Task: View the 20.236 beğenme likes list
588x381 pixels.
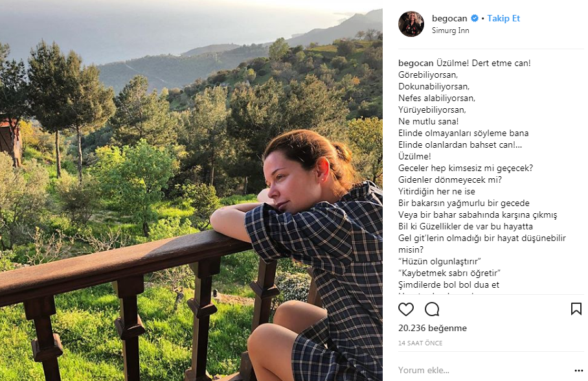Action: pos(433,328)
